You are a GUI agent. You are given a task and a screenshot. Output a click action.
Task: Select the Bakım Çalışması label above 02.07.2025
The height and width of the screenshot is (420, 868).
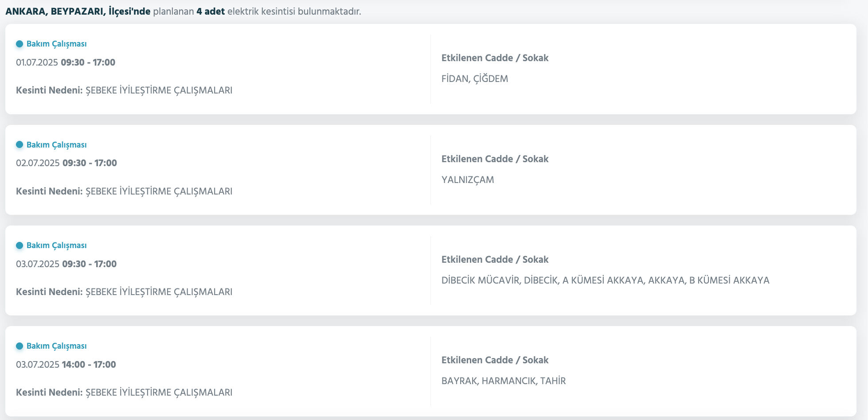(x=56, y=145)
